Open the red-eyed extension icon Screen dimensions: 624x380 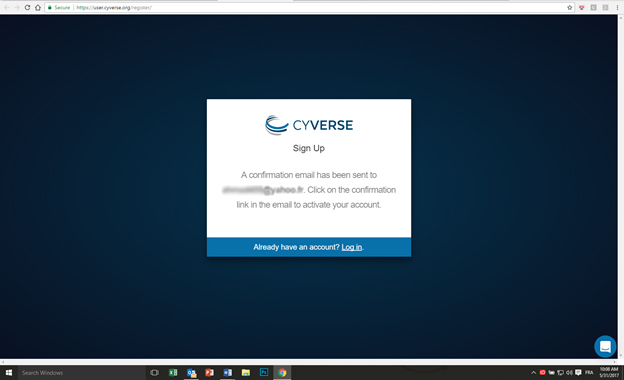[x=581, y=8]
